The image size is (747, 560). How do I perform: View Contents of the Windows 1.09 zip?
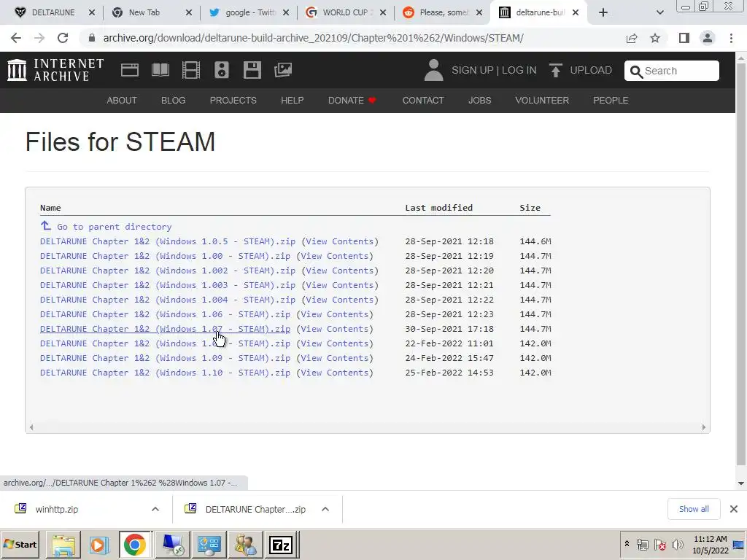(x=334, y=358)
